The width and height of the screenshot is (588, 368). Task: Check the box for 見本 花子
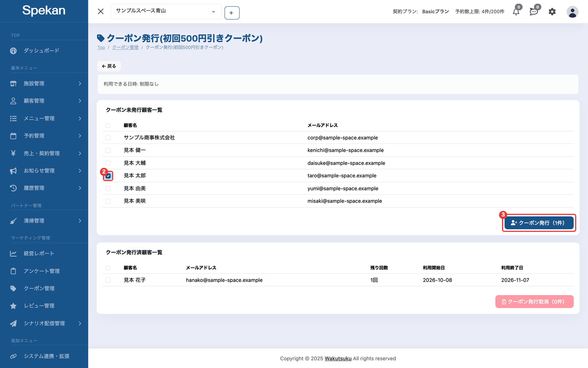coord(108,280)
